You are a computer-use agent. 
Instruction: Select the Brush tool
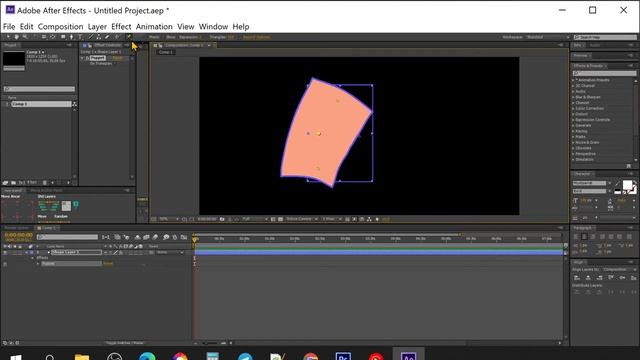click(91, 37)
